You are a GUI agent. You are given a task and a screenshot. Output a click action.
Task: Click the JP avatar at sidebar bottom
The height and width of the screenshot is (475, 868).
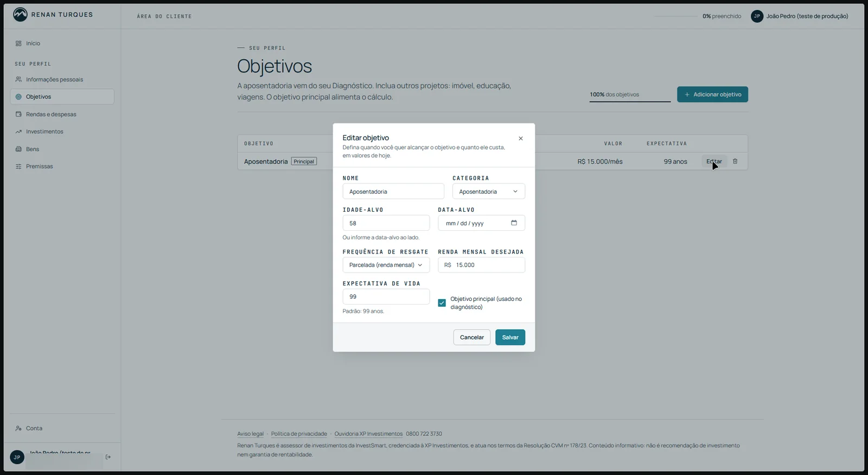(17, 457)
